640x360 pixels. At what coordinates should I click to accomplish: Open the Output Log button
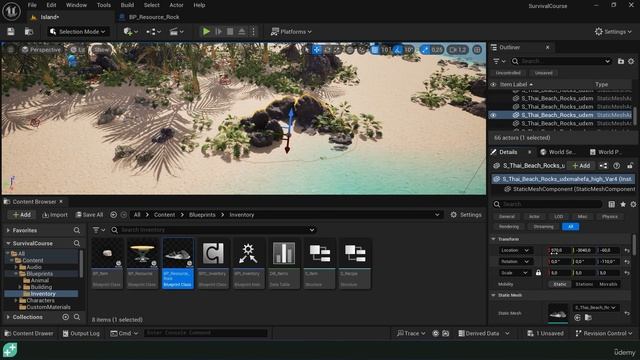click(x=81, y=333)
